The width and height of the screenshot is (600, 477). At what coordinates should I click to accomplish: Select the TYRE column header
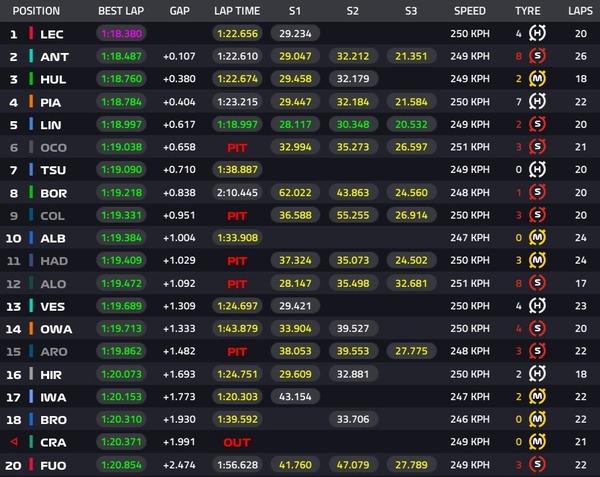coord(527,11)
